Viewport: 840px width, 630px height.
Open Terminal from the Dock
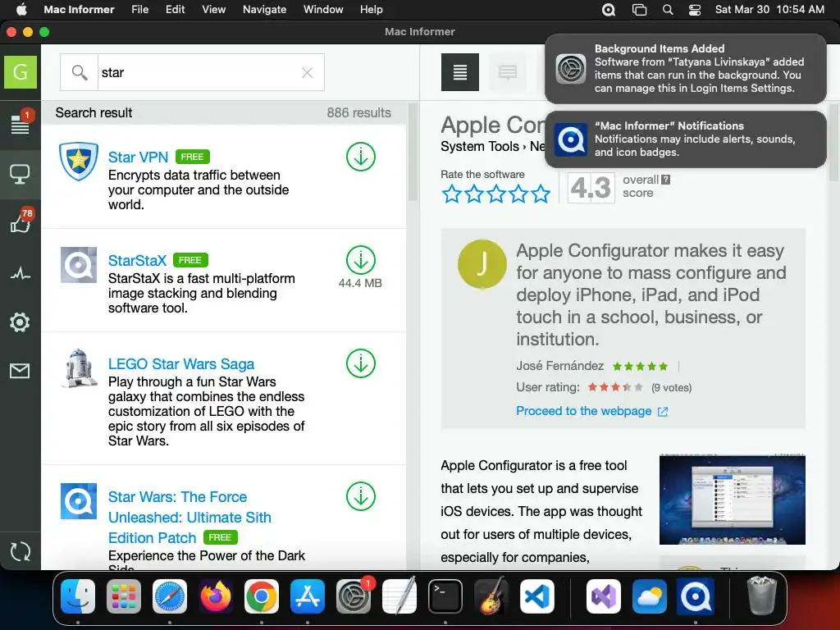[445, 596]
